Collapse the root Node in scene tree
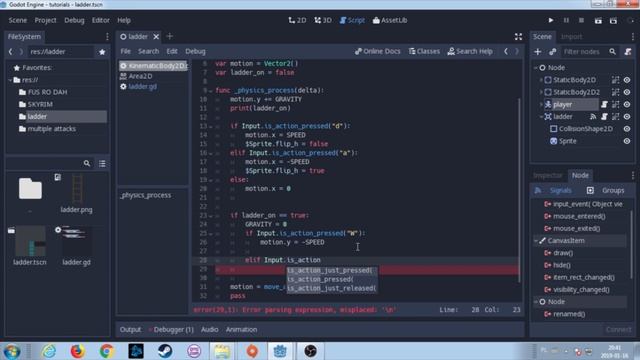Viewport: 640px width, 360px height. (x=536, y=68)
